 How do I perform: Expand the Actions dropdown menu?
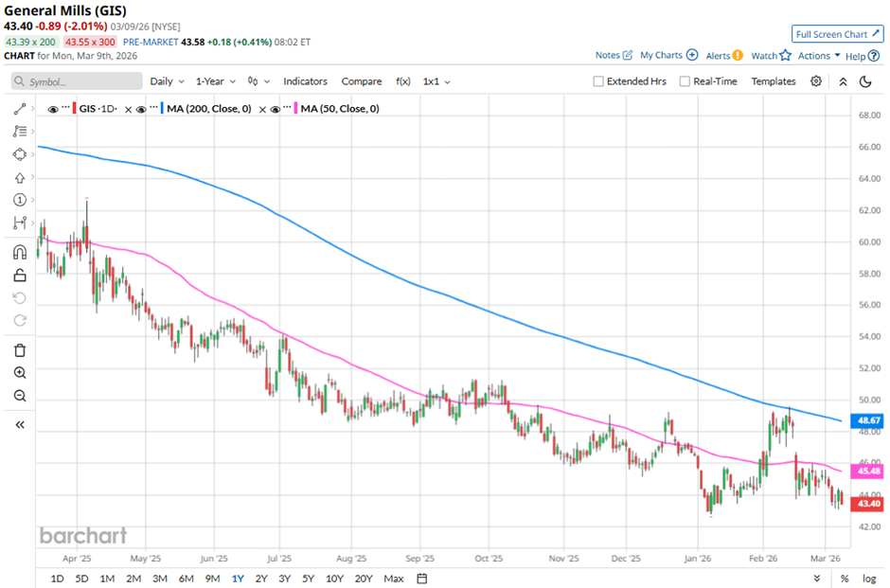tap(819, 55)
